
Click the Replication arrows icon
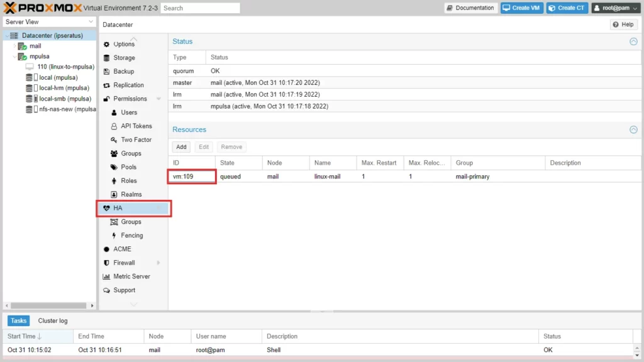click(x=106, y=85)
